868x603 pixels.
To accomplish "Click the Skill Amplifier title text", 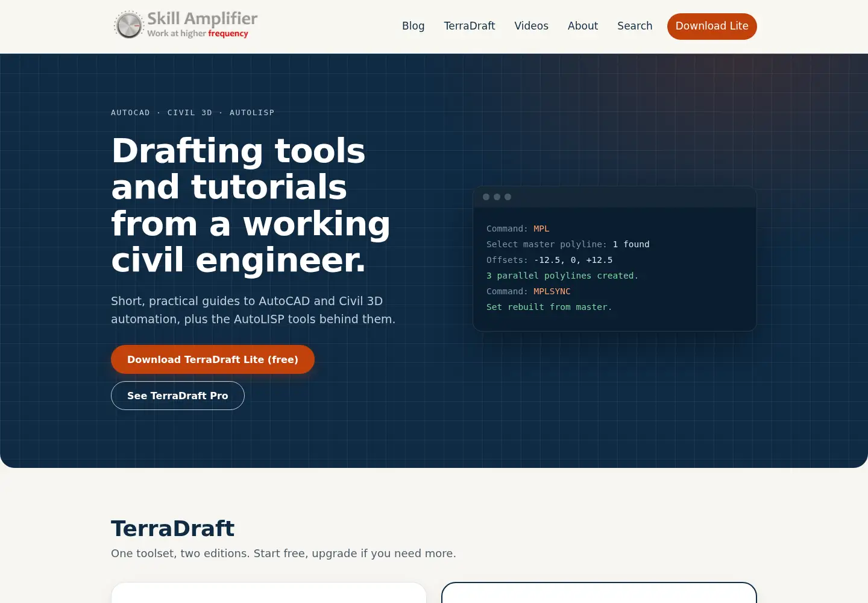I will coord(203,19).
